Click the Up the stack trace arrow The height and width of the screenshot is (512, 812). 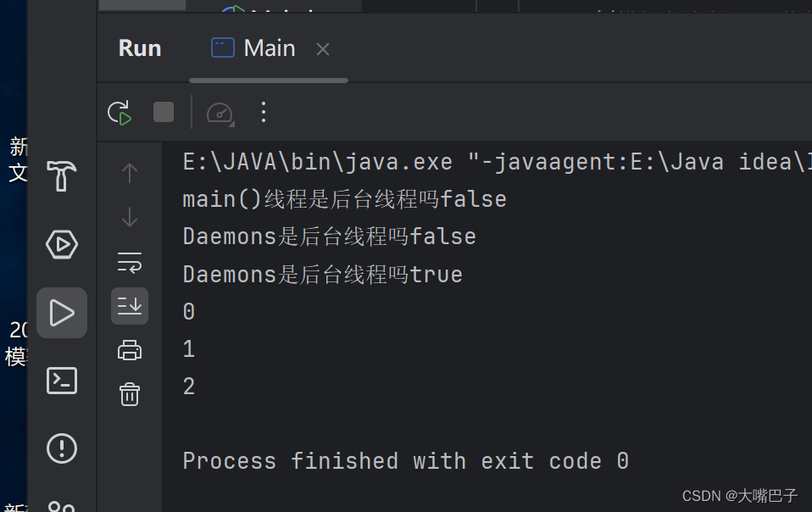(130, 173)
